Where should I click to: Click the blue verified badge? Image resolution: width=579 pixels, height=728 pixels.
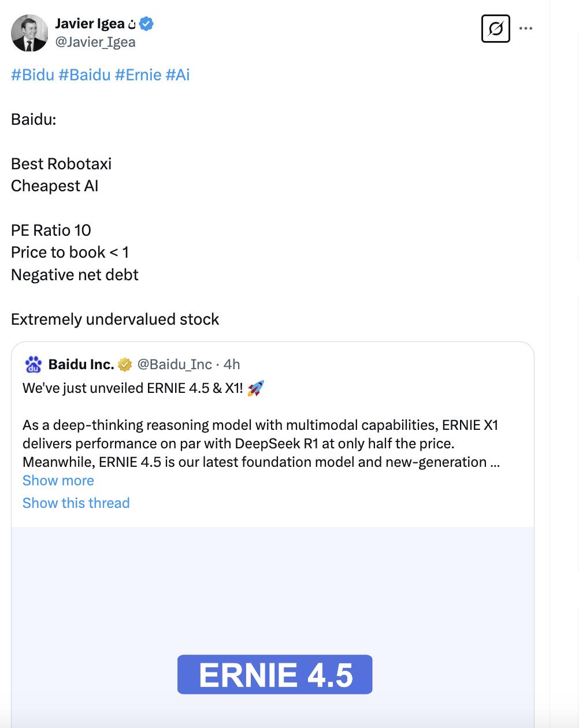coord(147,24)
